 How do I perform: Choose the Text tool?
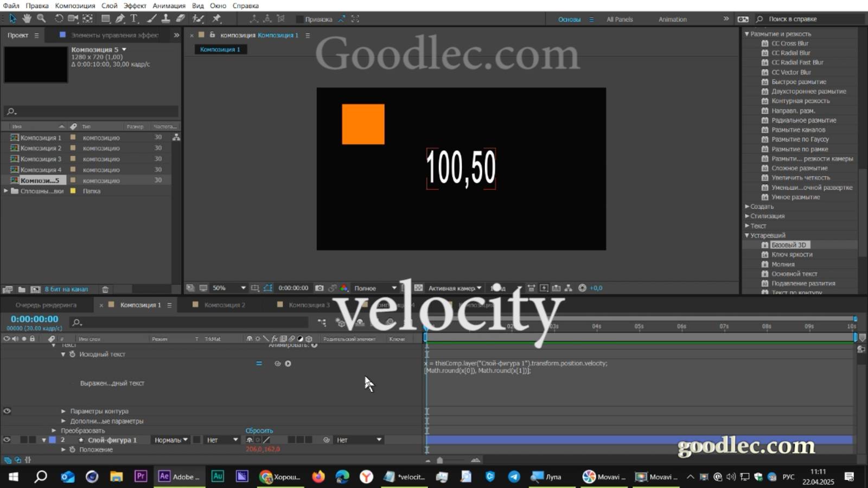133,18
